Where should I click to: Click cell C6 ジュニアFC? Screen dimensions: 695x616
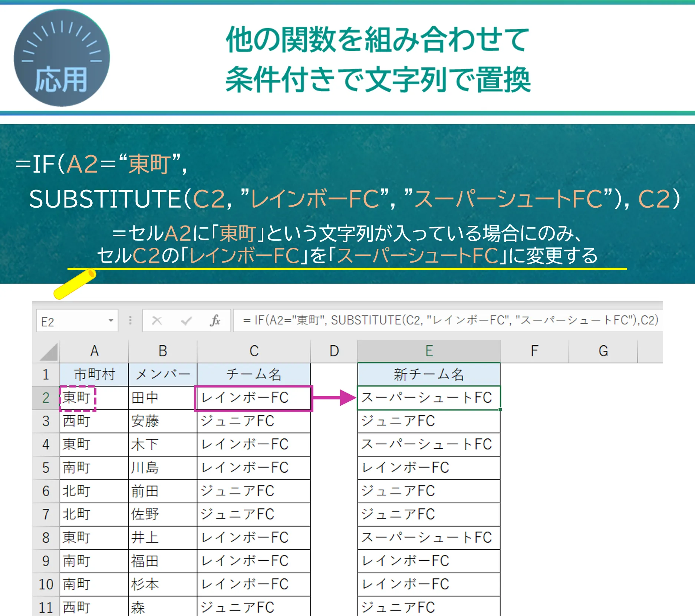pyautogui.click(x=254, y=491)
